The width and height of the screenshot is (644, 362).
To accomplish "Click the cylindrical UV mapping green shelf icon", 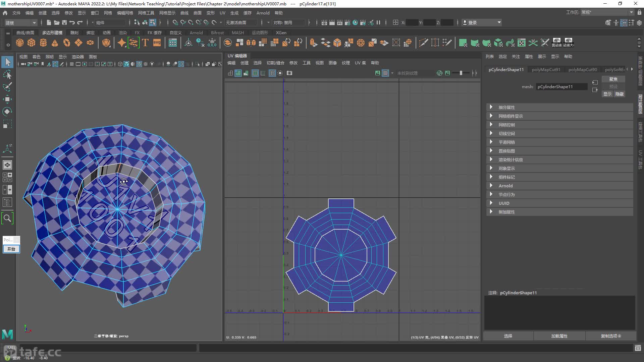I will [475, 43].
